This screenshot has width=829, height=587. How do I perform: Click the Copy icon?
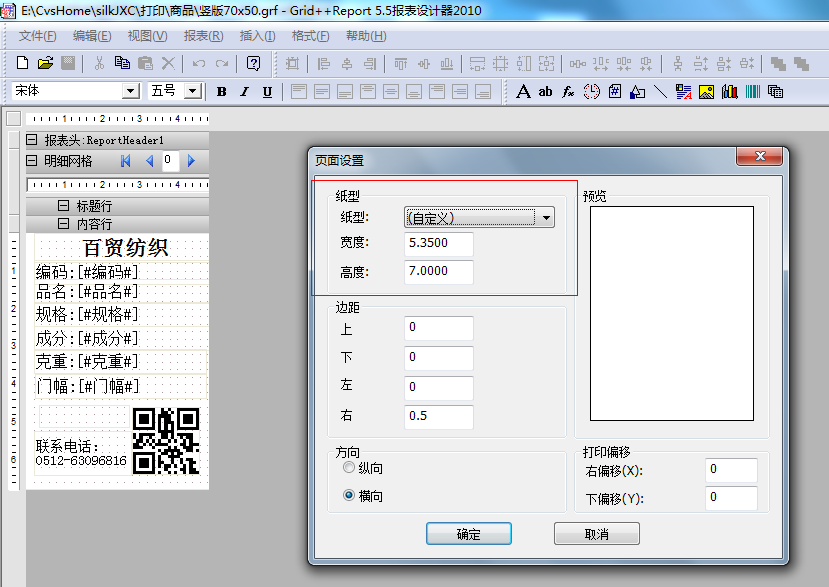coord(122,63)
